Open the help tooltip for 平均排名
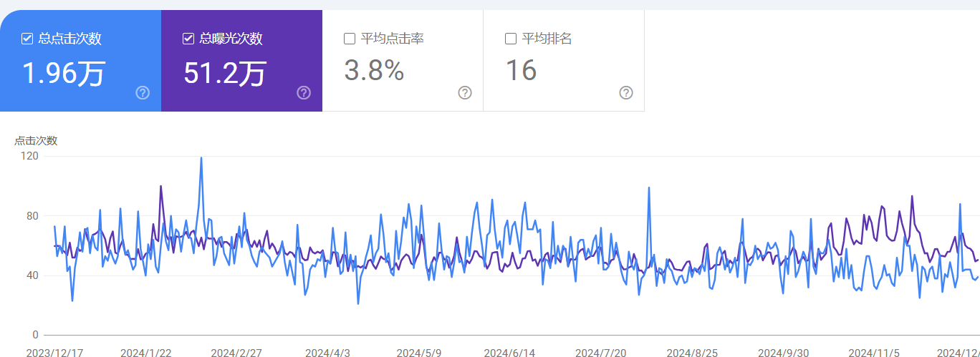 click(x=626, y=93)
